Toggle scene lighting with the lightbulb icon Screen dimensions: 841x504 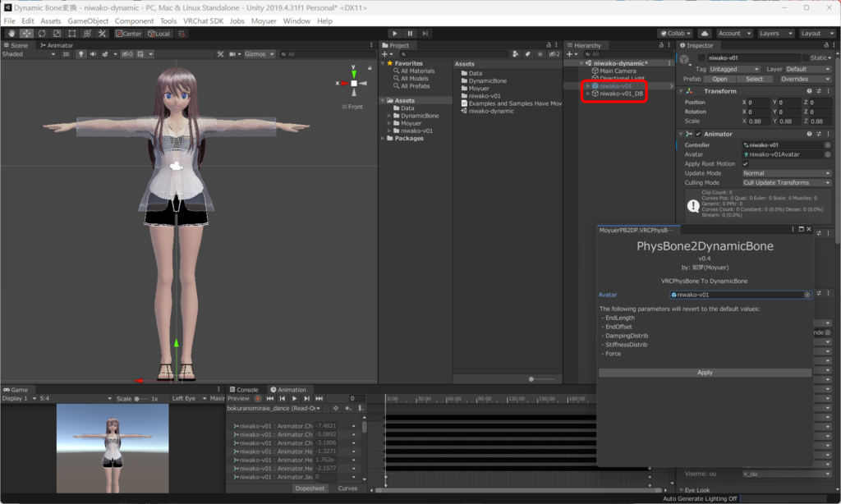[x=80, y=54]
